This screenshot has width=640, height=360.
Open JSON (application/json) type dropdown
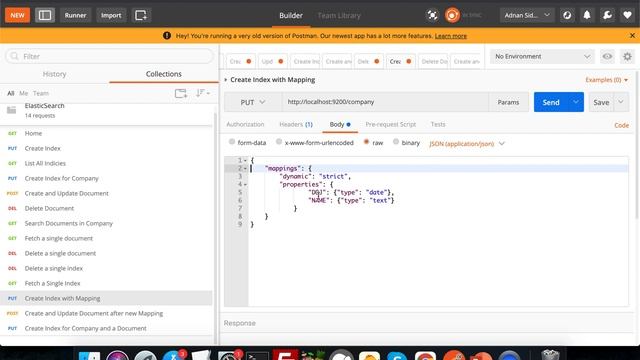(467, 144)
